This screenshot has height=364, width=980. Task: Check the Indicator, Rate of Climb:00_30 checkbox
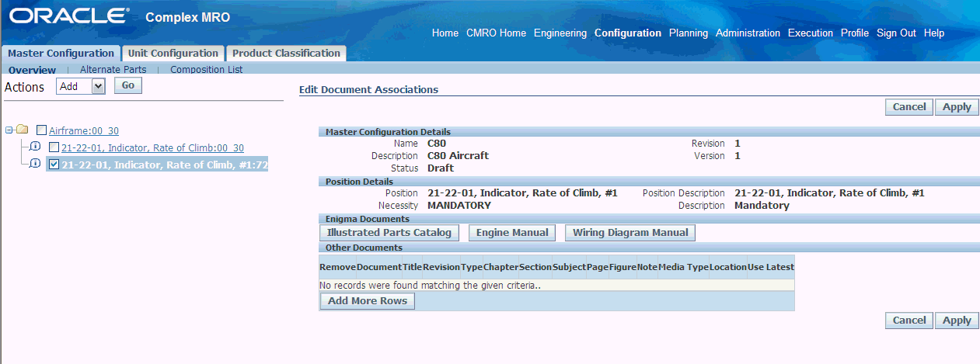(x=54, y=147)
